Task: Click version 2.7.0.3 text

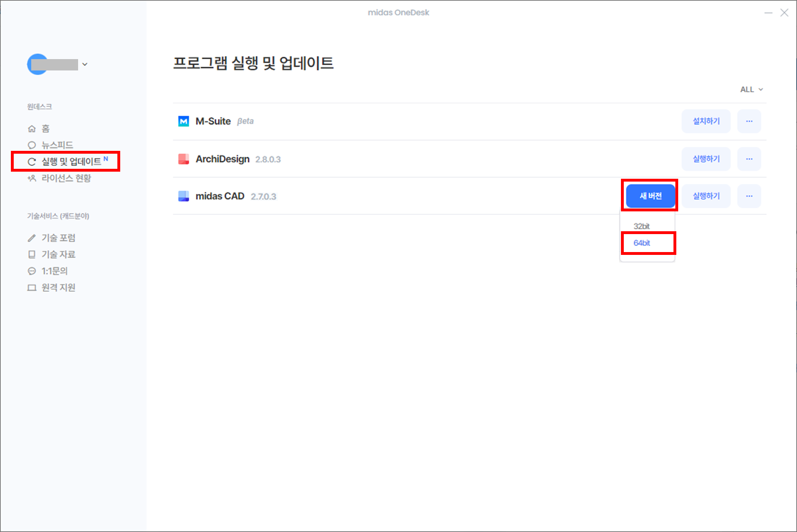Action: [x=264, y=197]
